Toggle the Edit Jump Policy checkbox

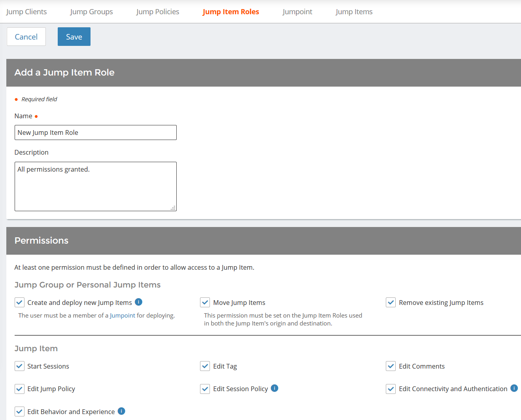(19, 388)
